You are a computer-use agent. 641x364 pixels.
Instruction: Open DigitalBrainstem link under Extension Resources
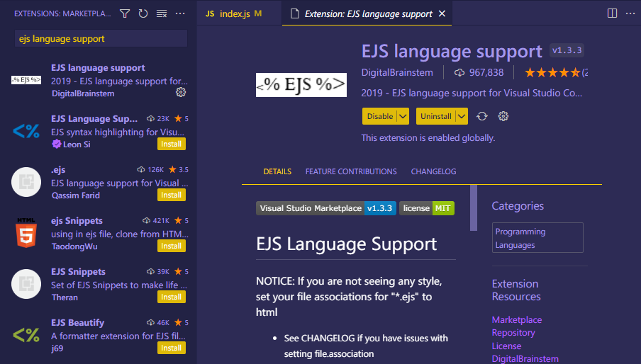[x=525, y=359]
